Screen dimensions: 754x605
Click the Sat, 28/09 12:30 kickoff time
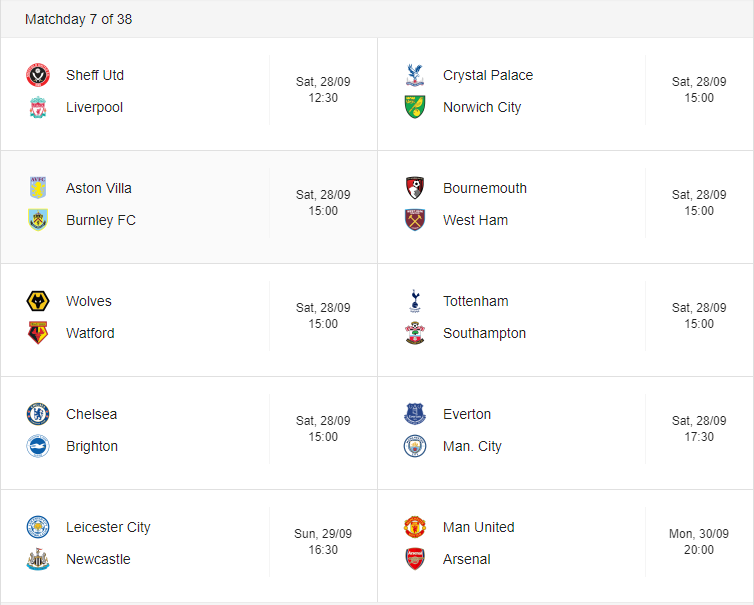pos(323,89)
